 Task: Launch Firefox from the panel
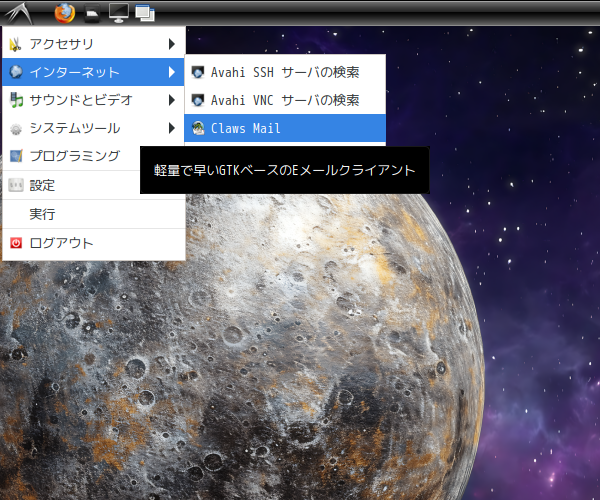coord(65,13)
